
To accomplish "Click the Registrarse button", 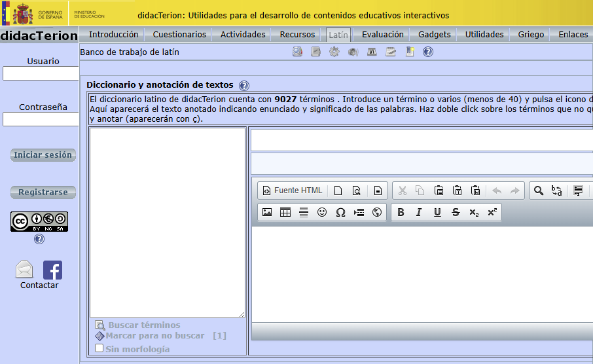I will click(x=43, y=192).
